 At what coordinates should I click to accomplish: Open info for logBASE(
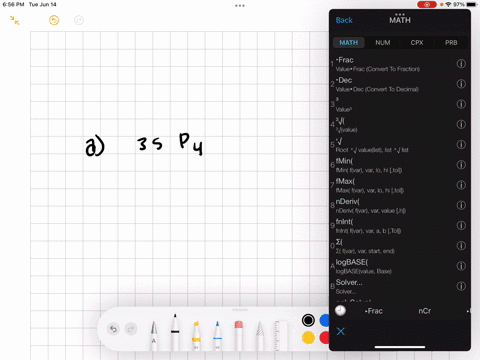point(461,266)
